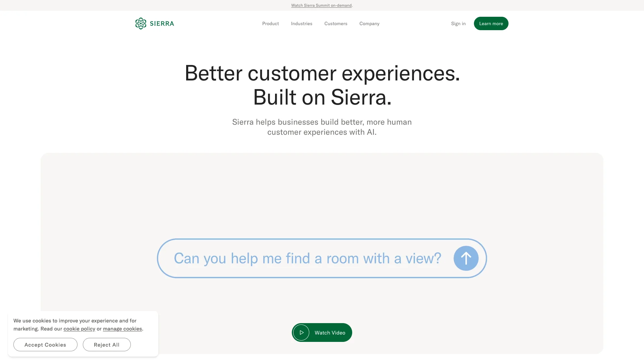The height and width of the screenshot is (362, 644).
Task: Open the Industries menu
Action: (302, 23)
